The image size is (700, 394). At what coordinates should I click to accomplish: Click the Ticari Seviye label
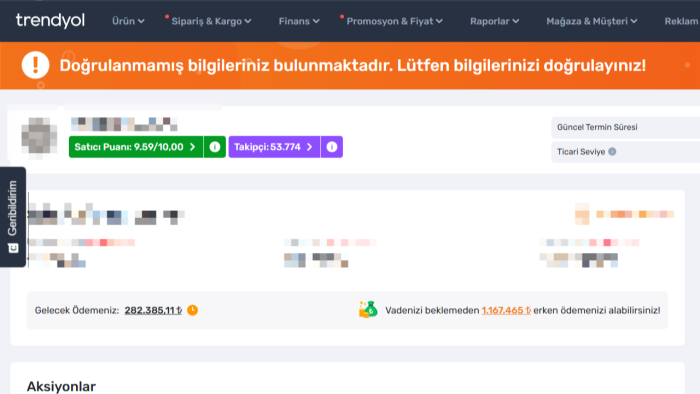pyautogui.click(x=581, y=152)
